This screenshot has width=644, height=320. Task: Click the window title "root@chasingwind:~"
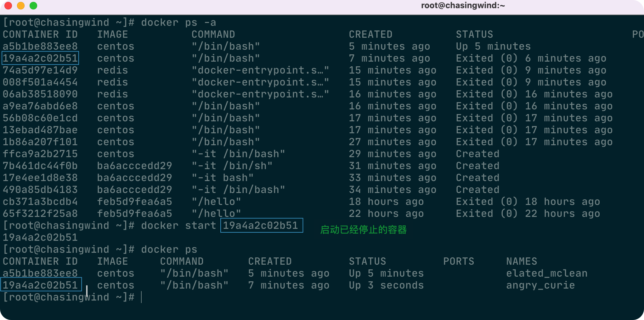[x=463, y=5]
